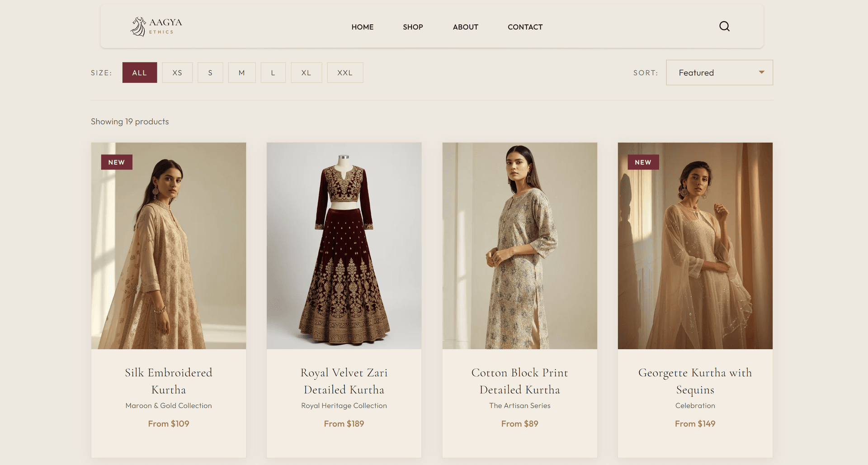This screenshot has height=465, width=868.
Task: Click the search magnifier icon
Action: [x=724, y=26]
